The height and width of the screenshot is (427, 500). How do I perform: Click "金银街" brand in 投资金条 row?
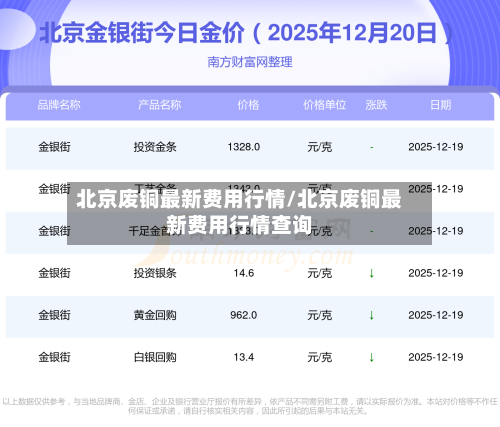[x=54, y=147]
